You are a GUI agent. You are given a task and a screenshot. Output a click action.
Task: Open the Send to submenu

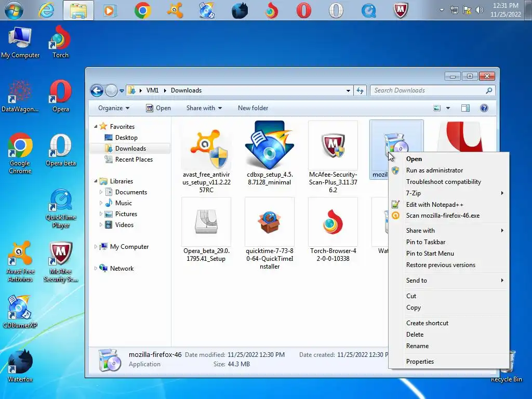click(x=448, y=281)
